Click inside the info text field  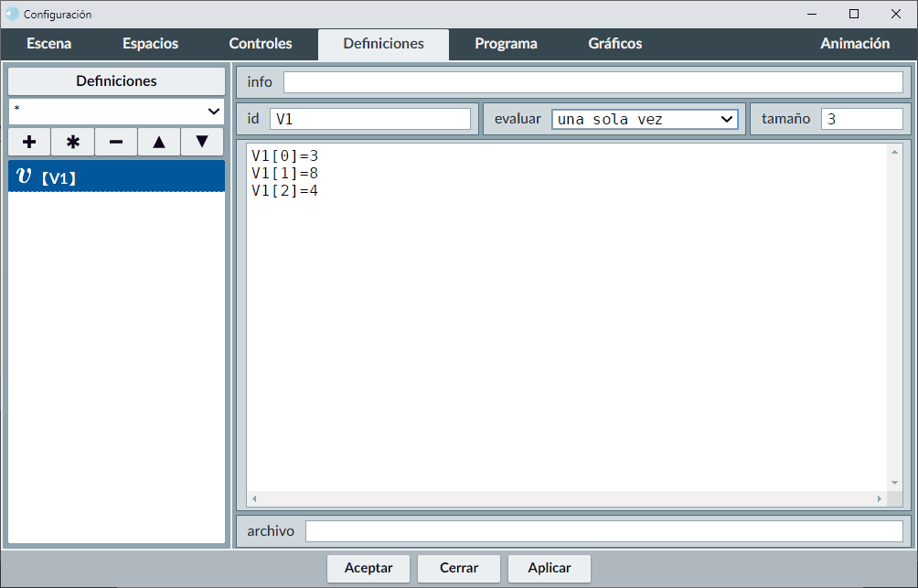coord(592,82)
